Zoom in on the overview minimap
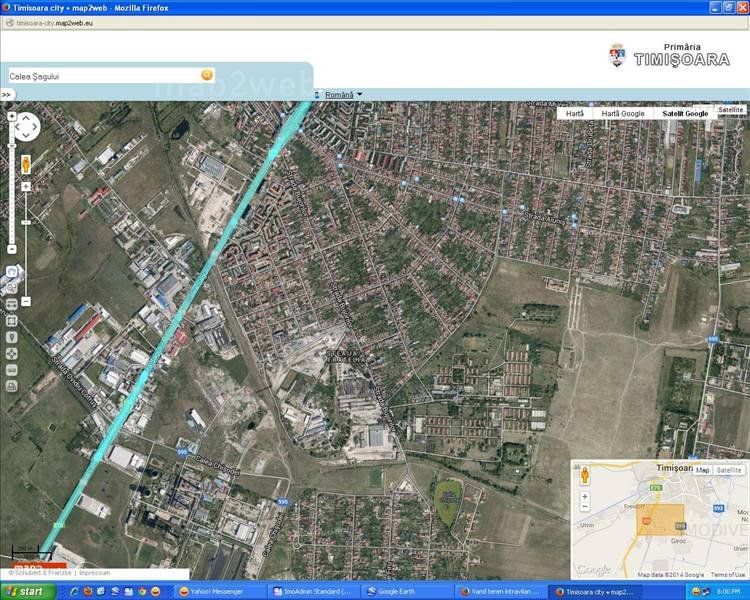 [x=585, y=497]
